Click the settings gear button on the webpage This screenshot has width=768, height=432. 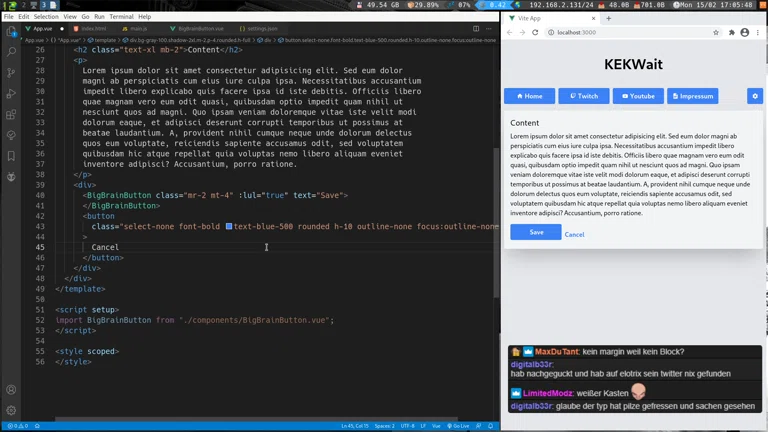(755, 96)
